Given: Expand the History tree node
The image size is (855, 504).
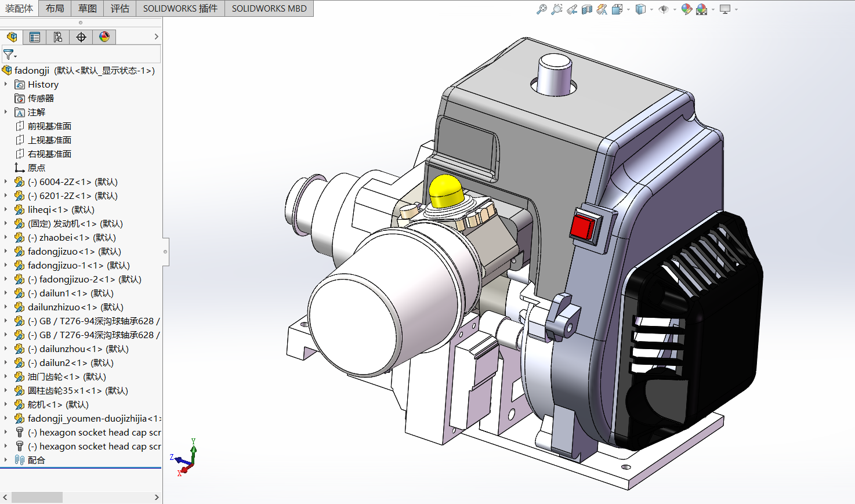Looking at the screenshot, I should 6,84.
